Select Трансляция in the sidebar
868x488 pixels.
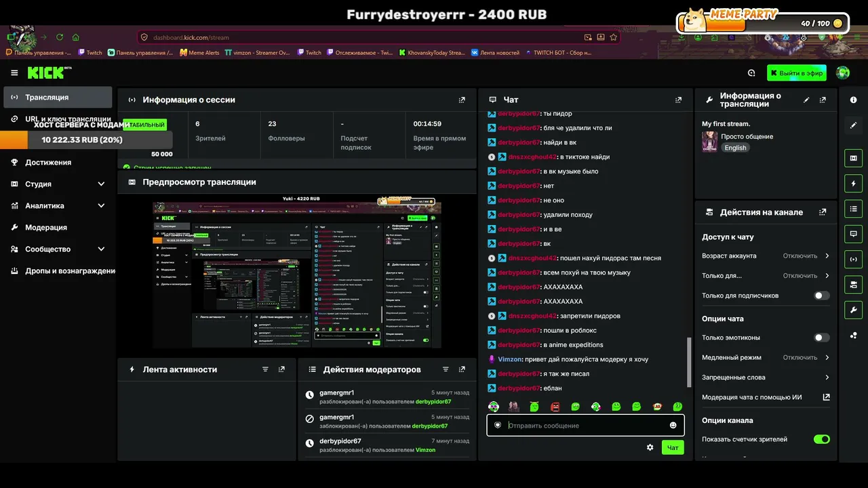click(58, 97)
